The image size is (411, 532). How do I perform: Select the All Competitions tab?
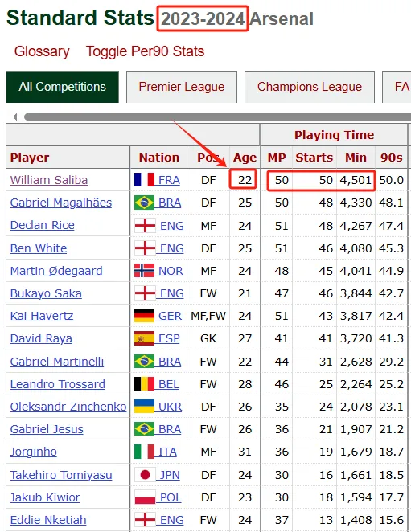(63, 87)
